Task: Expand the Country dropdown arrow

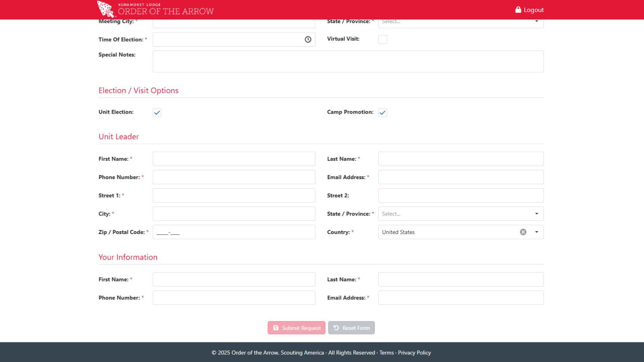Action: (536, 232)
